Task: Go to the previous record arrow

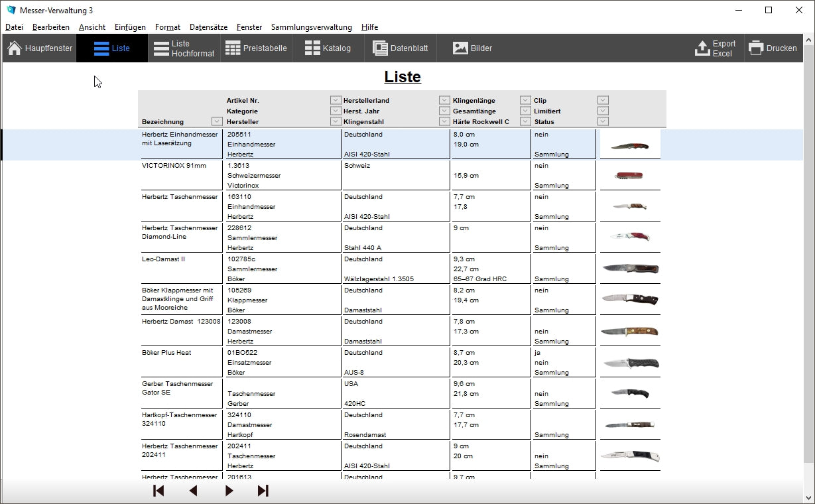Action: pos(194,491)
